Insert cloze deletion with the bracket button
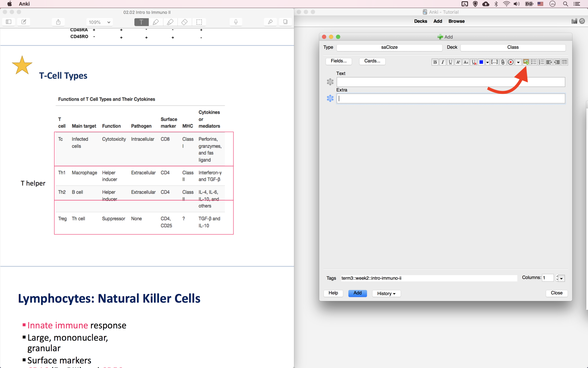The height and width of the screenshot is (368, 588). point(494,62)
